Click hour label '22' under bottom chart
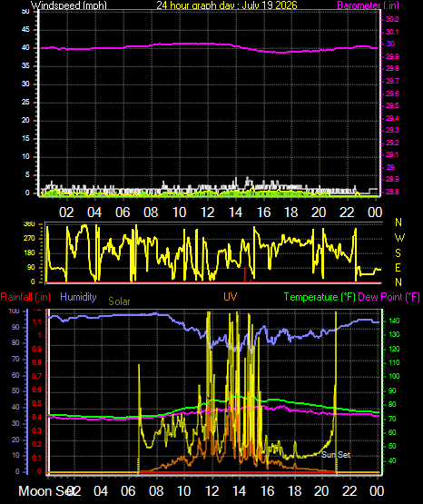The image size is (423, 504). tap(349, 491)
